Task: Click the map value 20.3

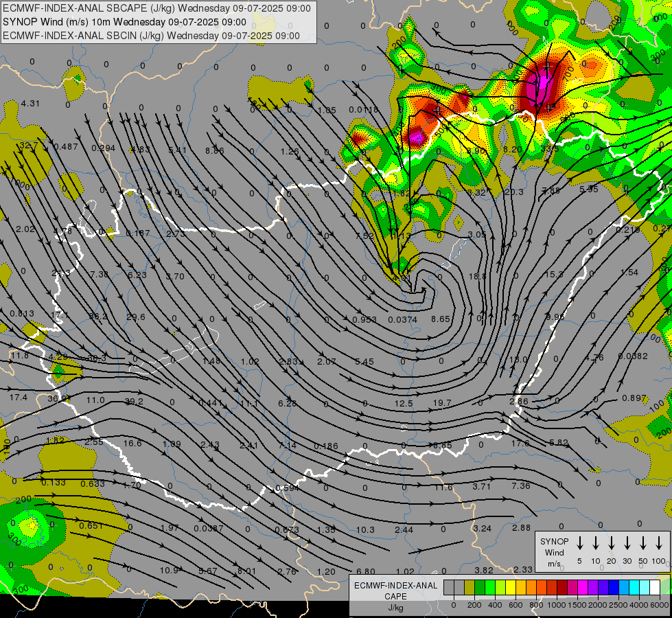Action: 514,192
